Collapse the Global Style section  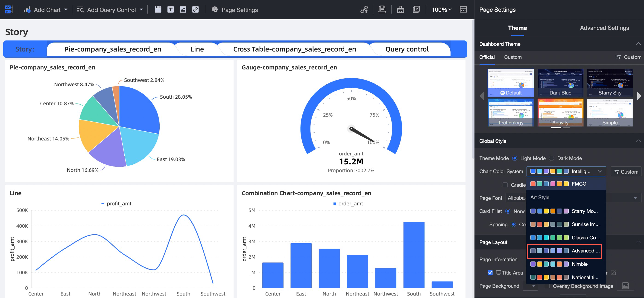[x=638, y=141]
